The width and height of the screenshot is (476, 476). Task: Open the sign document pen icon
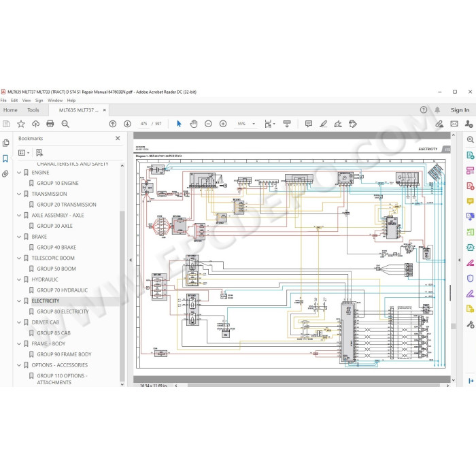338,124
